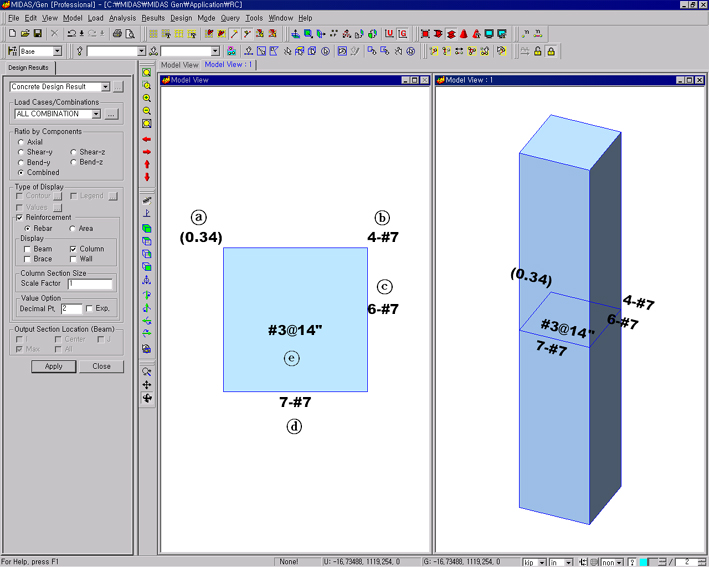Open the Design menu
The image size is (709, 567).
coord(180,18)
